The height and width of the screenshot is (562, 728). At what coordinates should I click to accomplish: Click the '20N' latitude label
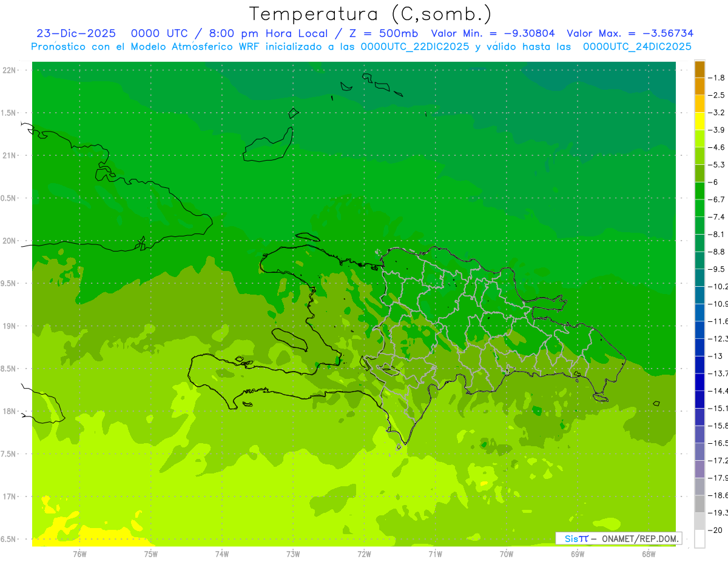(x=9, y=241)
